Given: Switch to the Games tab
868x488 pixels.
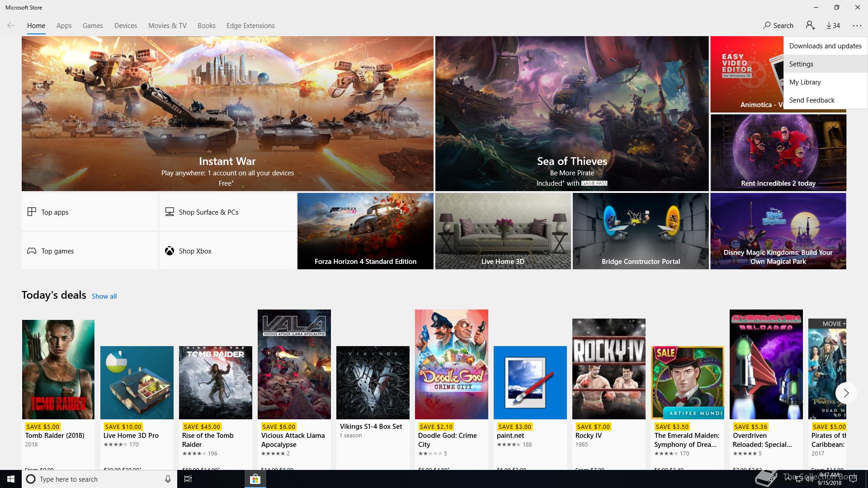Looking at the screenshot, I should 93,26.
